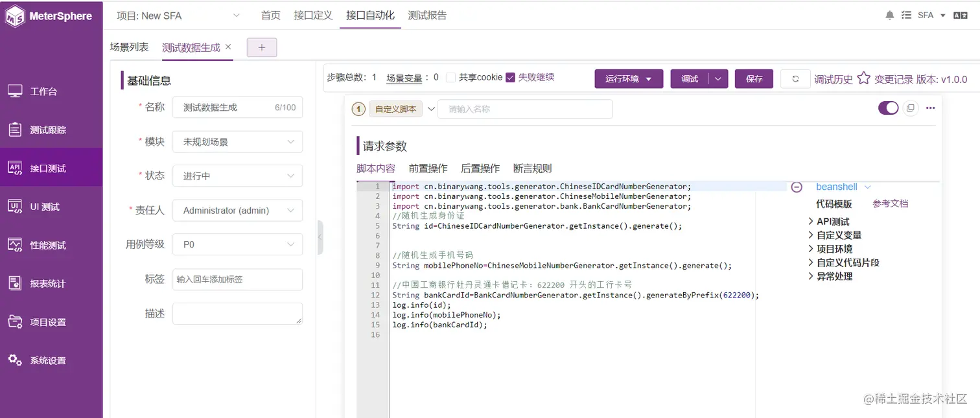The height and width of the screenshot is (418, 980).
Task: Open the 变更记录 link
Action: coord(894,79)
